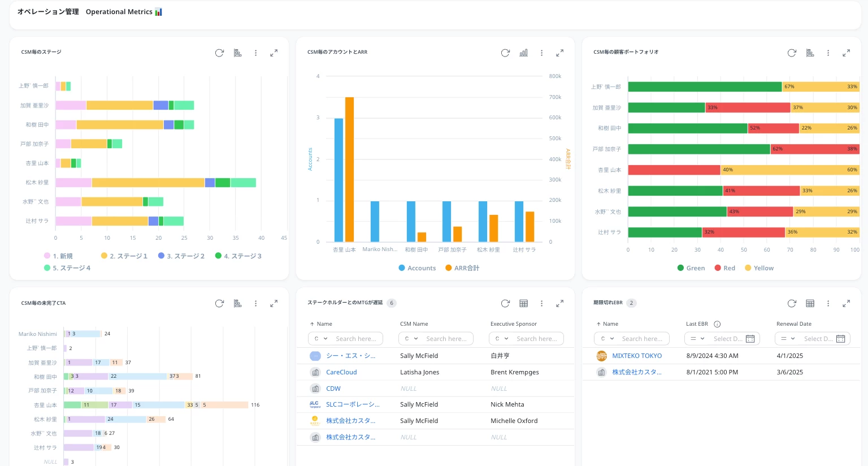
Task: Open filter operator dropdown for Executive Sponsor column
Action: pos(501,339)
